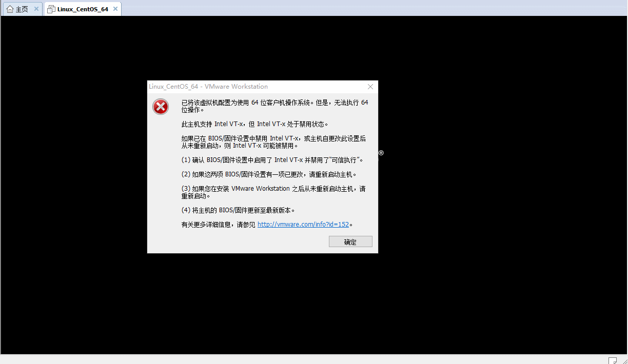Close the Linux_CentOS_64 tab
628x364 pixels.
coord(115,9)
